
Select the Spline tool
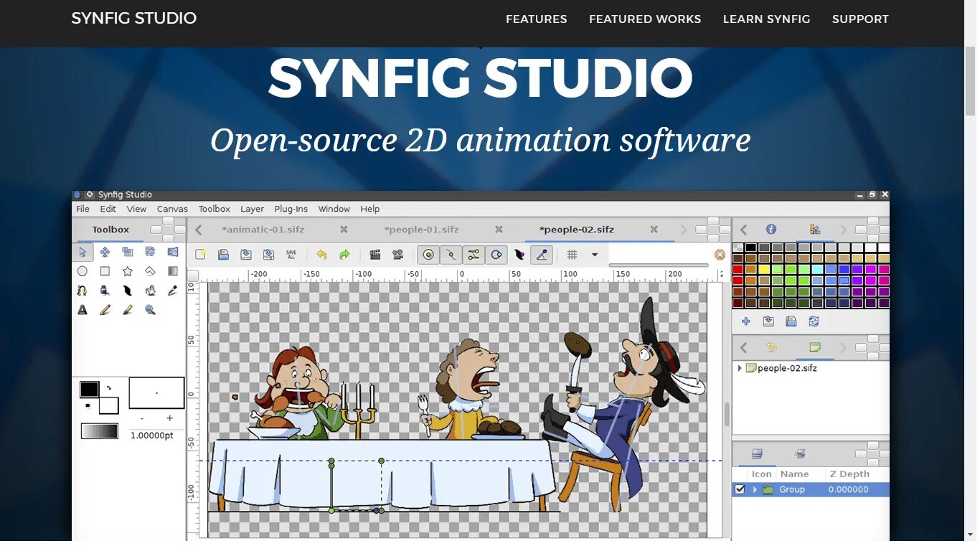tap(83, 291)
